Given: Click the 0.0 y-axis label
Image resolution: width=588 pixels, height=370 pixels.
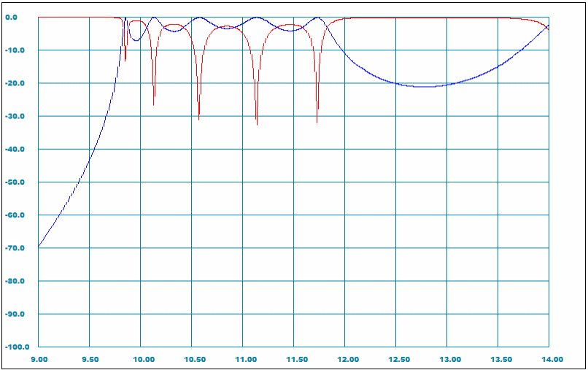Looking at the screenshot, I should 18,17.
